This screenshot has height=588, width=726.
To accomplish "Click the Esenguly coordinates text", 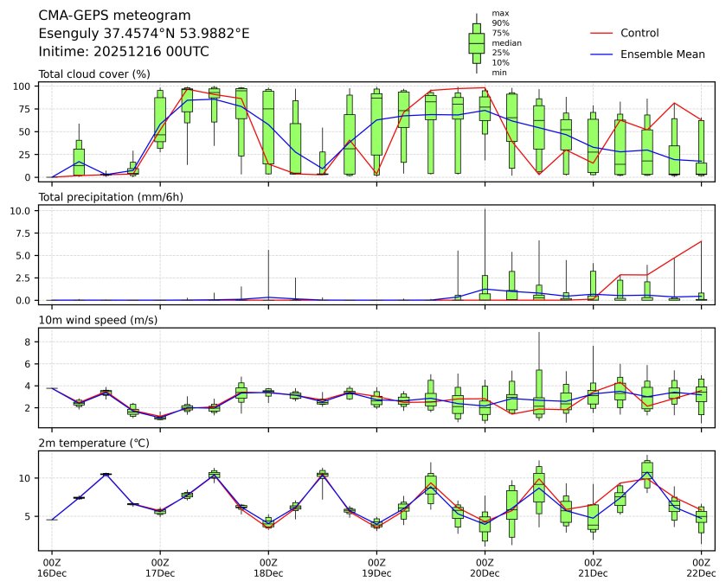I will coord(144,34).
